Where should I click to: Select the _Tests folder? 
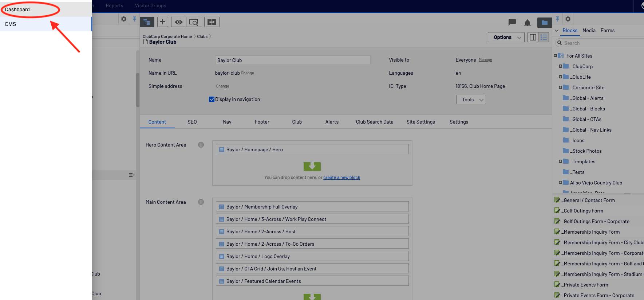click(x=577, y=172)
